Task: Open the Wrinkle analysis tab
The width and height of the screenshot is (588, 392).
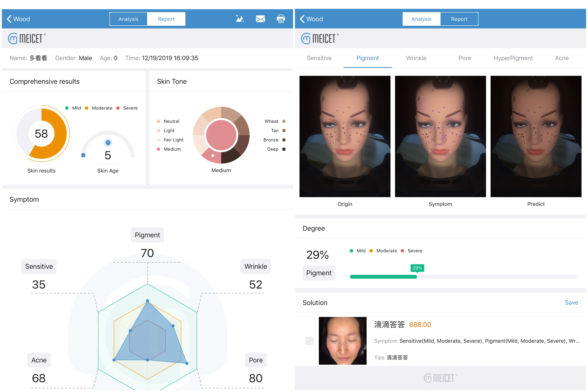Action: click(416, 58)
